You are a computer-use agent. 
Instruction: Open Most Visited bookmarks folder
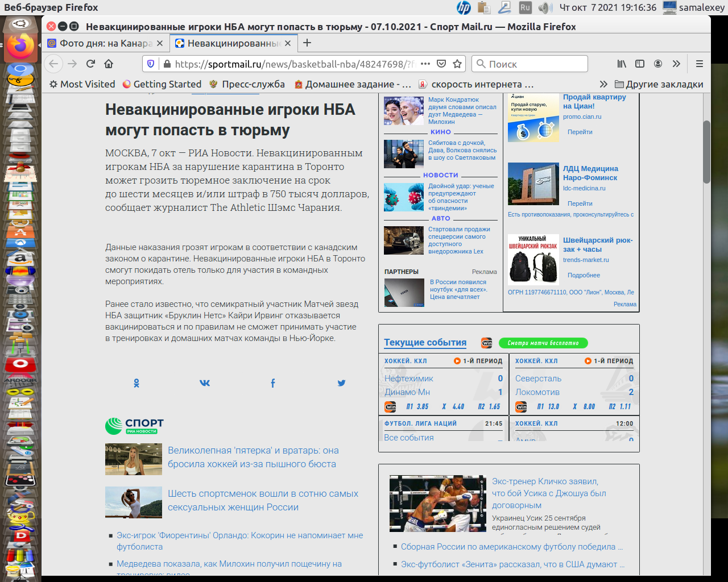pos(82,84)
